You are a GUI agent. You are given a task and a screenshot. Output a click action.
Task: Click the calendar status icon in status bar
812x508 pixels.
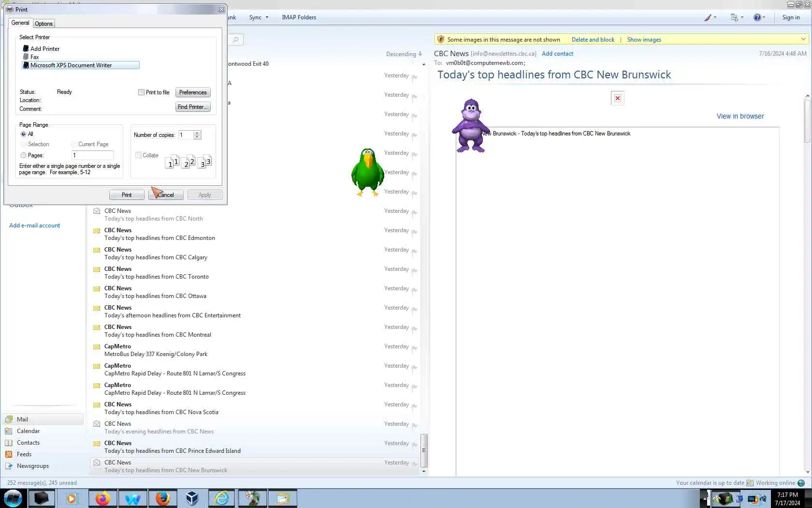[x=750, y=483]
